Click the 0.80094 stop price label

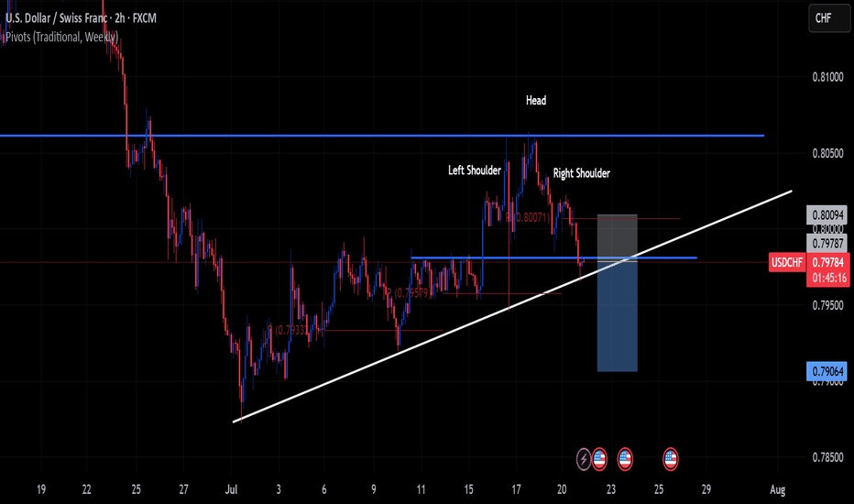(x=827, y=215)
